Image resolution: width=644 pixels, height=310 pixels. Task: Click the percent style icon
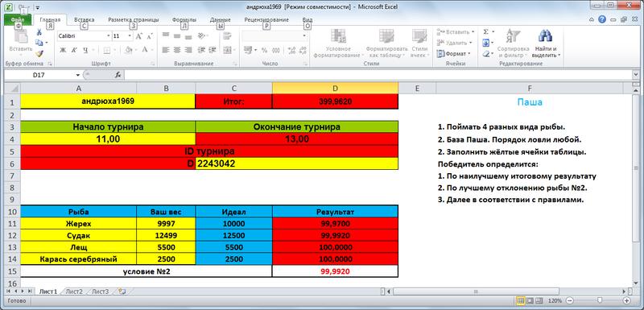coord(265,50)
